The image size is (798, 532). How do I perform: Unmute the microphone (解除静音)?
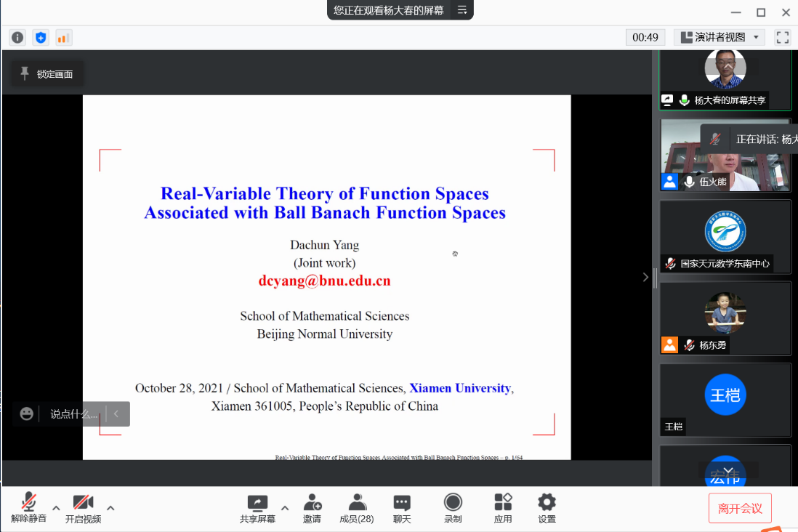coord(28,508)
